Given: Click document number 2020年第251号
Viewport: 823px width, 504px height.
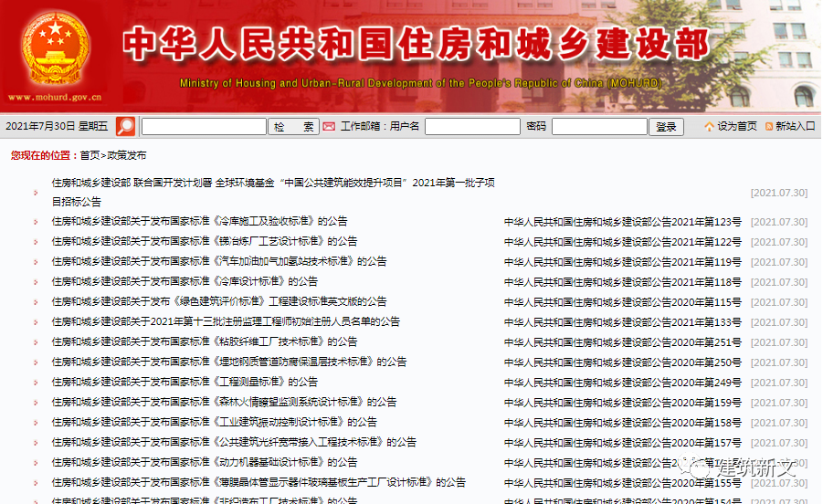Looking at the screenshot, I should coord(622,342).
